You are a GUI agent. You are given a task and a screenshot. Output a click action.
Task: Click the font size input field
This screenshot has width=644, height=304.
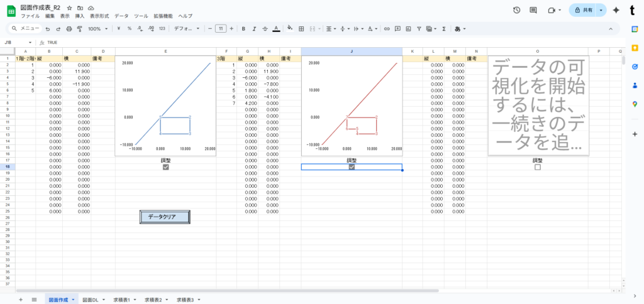point(221,29)
